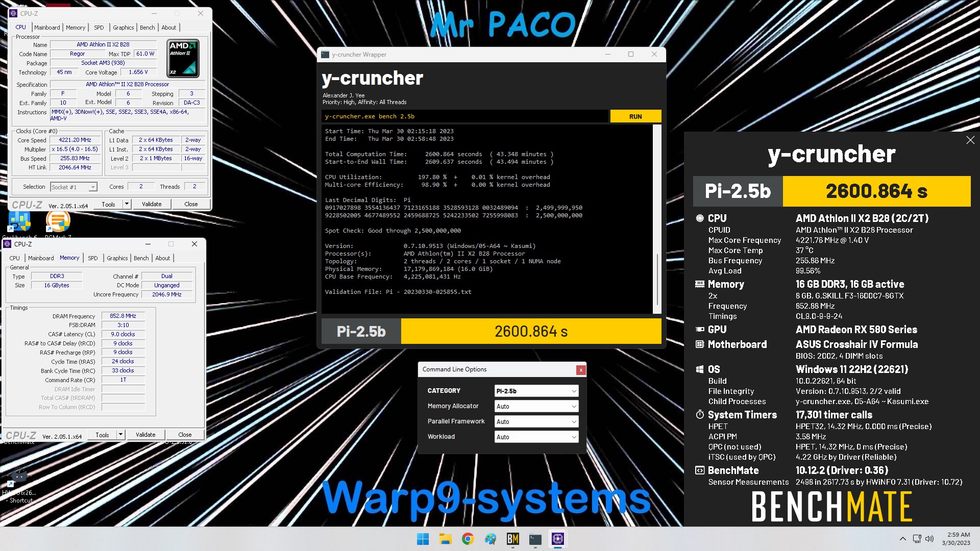This screenshot has width=980, height=551.
Task: Select CPU tab in lower CPU-Z window
Action: [15, 258]
